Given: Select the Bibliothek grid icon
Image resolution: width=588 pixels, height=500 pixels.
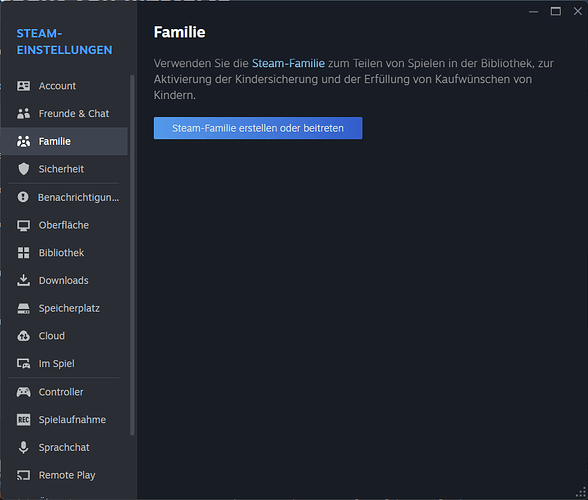Looking at the screenshot, I should pos(23,253).
